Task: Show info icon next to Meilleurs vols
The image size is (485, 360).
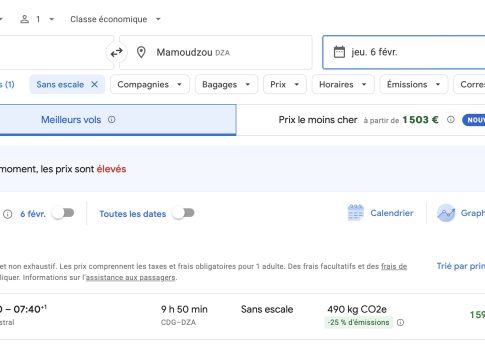Action: 112,119
